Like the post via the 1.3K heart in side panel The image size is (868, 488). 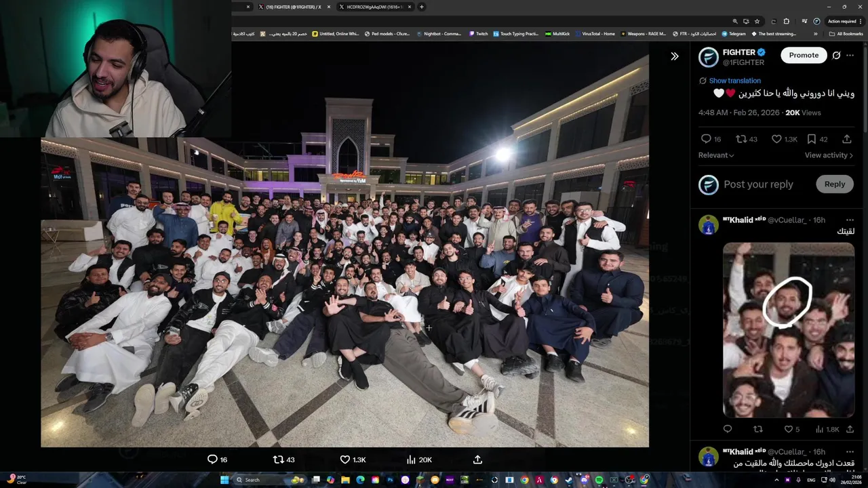point(785,139)
